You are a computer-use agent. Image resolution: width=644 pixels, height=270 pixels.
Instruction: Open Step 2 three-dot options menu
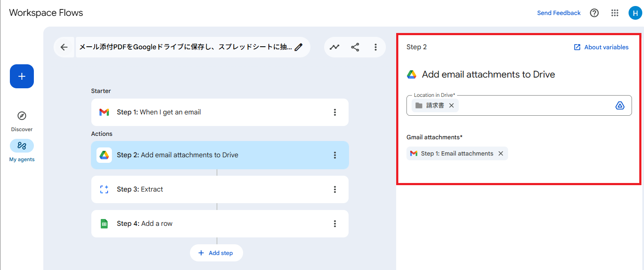click(x=335, y=155)
